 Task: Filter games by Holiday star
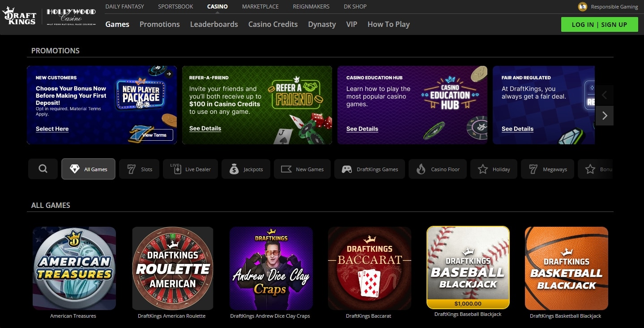tap(494, 169)
